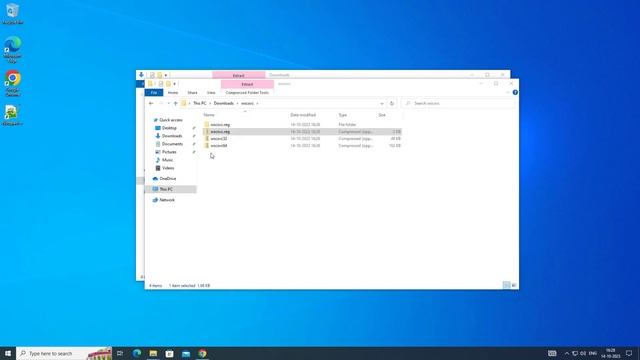640x360 pixels.
Task: Click the blue download arrow icon in back window
Action: [x=141, y=75]
